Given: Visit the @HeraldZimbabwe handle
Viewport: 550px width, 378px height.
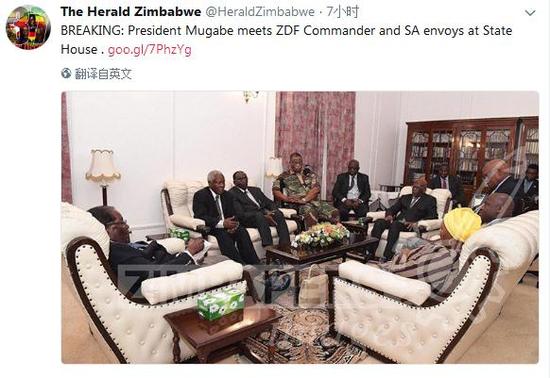Looking at the screenshot, I should click(260, 12).
